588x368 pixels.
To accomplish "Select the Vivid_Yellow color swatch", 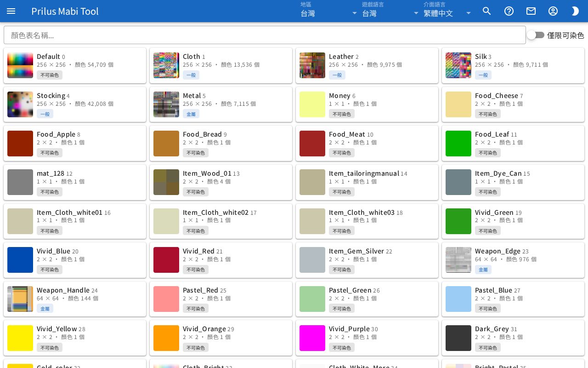I will 20,338.
